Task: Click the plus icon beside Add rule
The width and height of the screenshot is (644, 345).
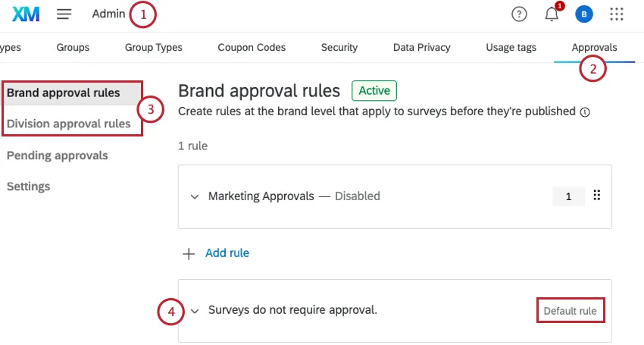Action: pos(189,253)
